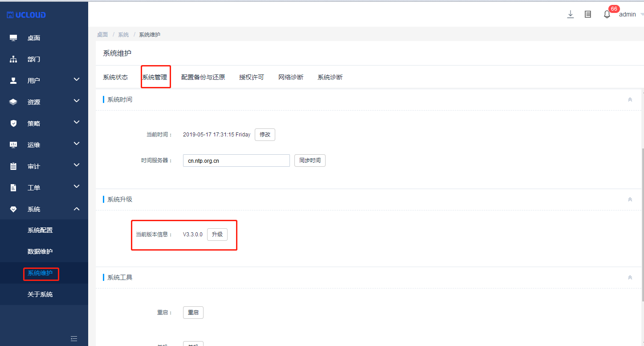This screenshot has width=644, height=346.
Task: Collapse the 系统 menu chevron
Action: [x=77, y=209]
